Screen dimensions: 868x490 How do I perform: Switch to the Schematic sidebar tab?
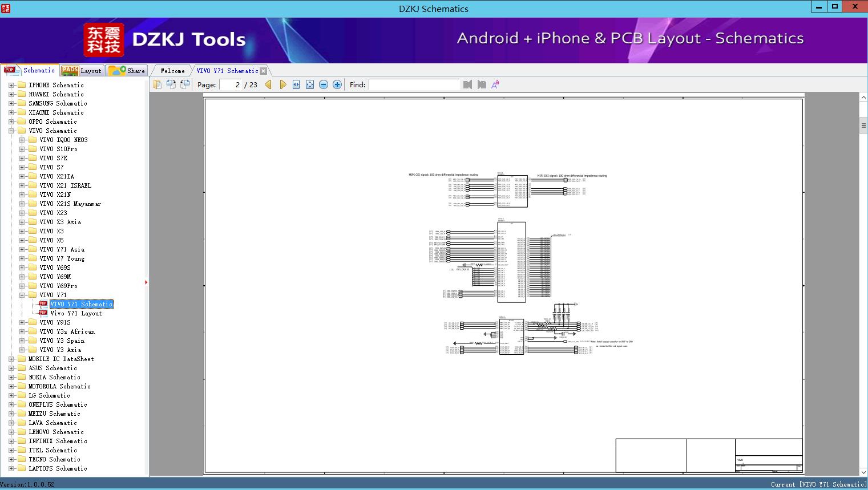[30, 70]
